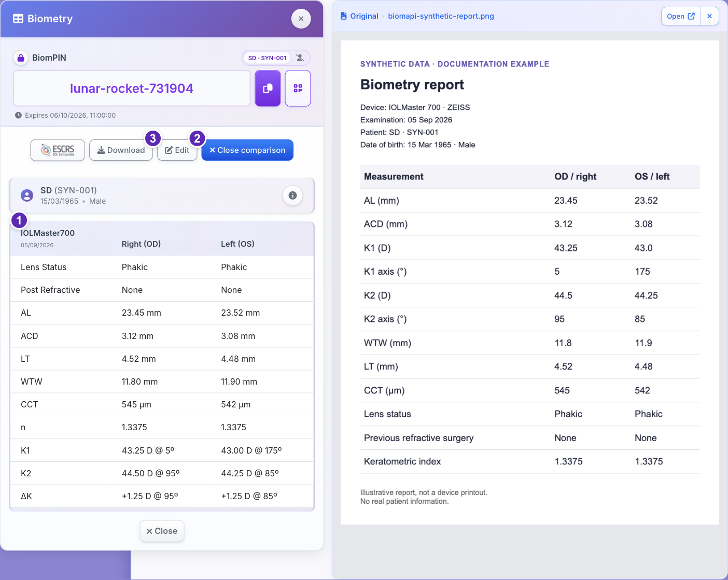This screenshot has width=728, height=580.
Task: Select the left eye AL value 23.52 mm
Action: pyautogui.click(x=241, y=313)
